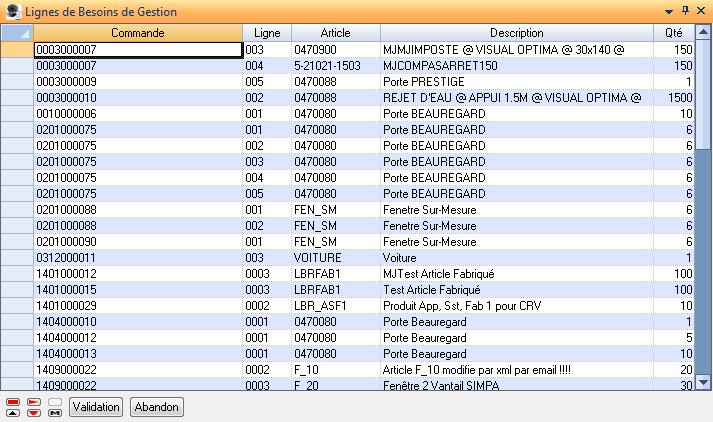This screenshot has width=713, height=422.
Task: Click the blank white icon beside Validation
Action: click(x=55, y=402)
